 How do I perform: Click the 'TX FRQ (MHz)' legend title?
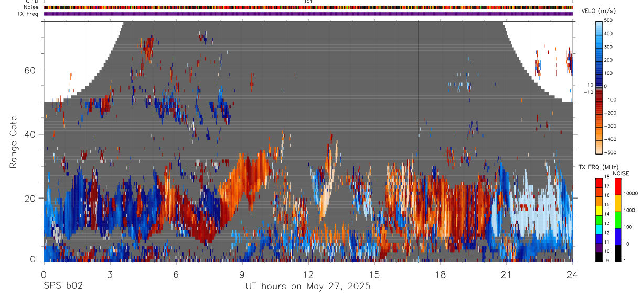tap(598, 167)
